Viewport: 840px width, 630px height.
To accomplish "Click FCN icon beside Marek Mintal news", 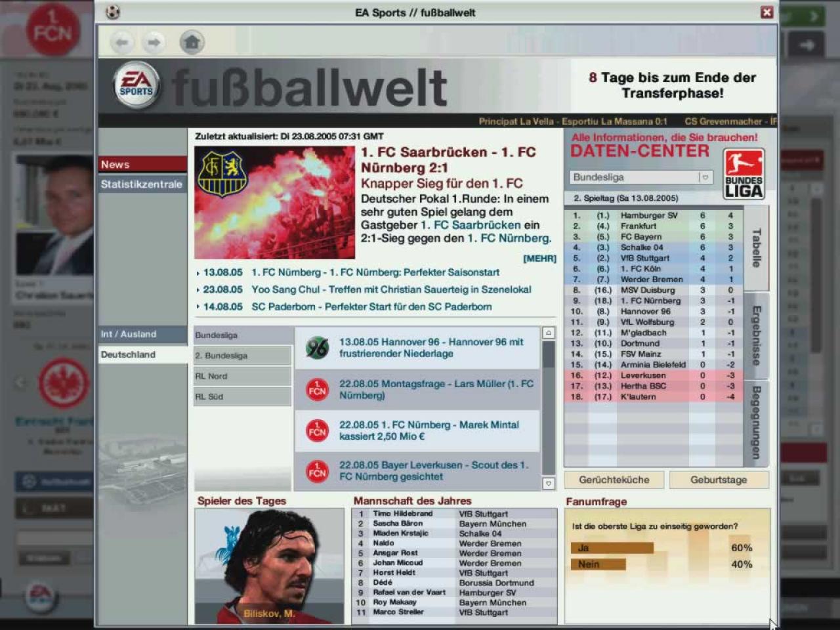I will click(x=318, y=430).
